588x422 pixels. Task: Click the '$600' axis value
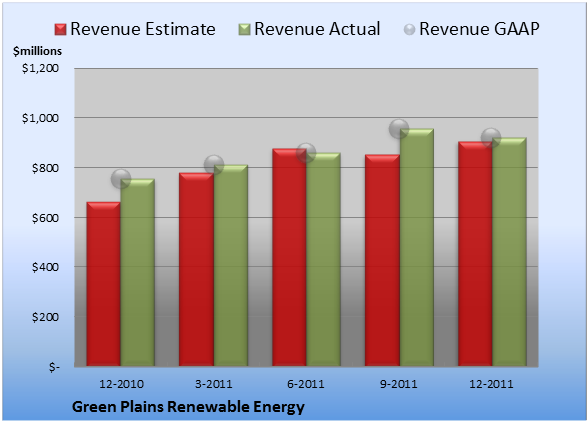point(45,218)
